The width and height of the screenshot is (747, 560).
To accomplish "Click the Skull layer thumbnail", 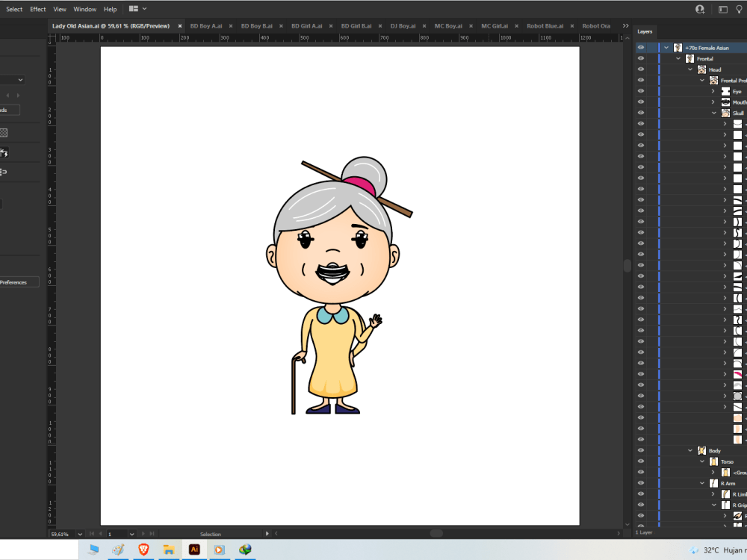I will point(725,113).
